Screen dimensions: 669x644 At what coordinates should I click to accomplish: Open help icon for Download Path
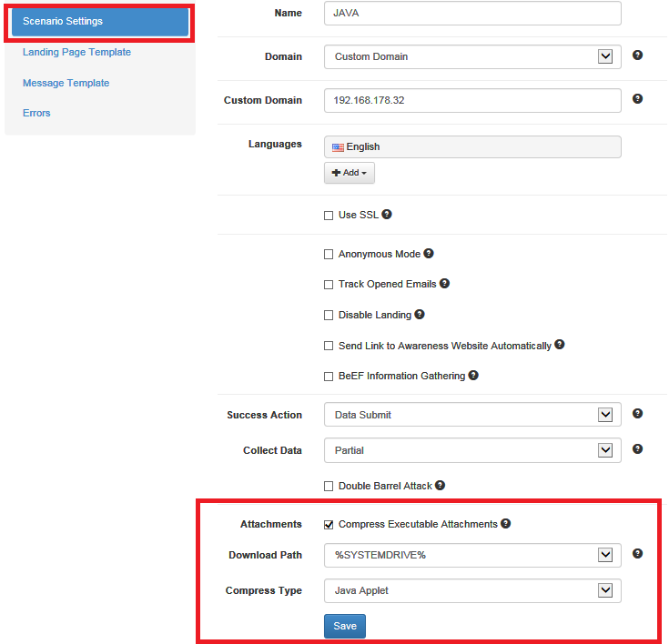click(637, 553)
